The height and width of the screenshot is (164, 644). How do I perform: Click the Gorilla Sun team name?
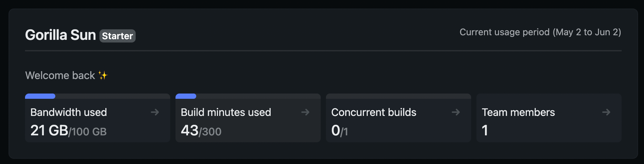click(x=61, y=35)
